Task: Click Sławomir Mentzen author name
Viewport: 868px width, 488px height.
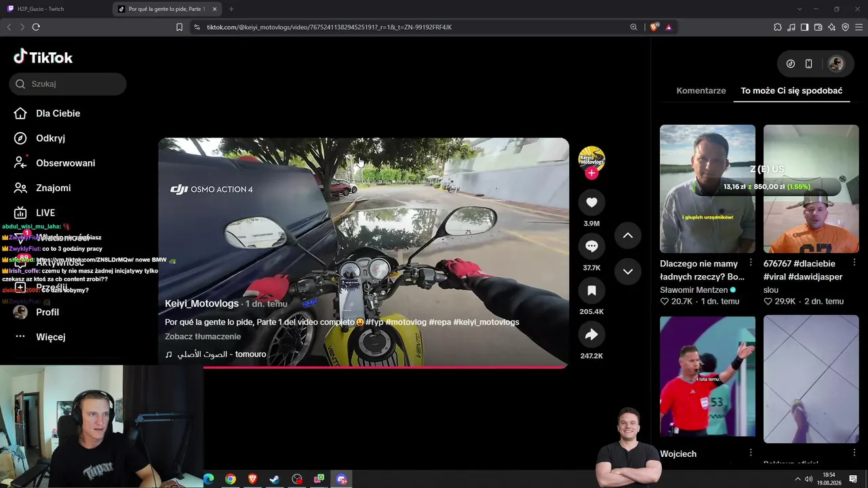Action: 694,290
